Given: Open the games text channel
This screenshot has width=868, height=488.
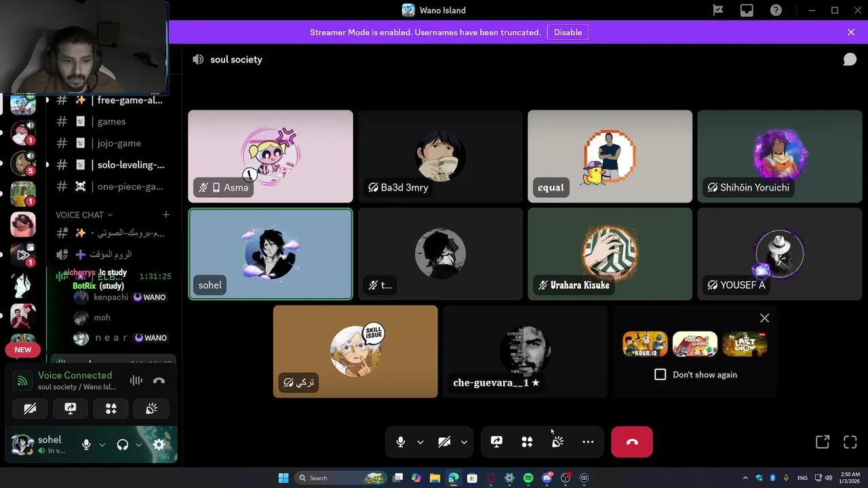Looking at the screenshot, I should 112,122.
